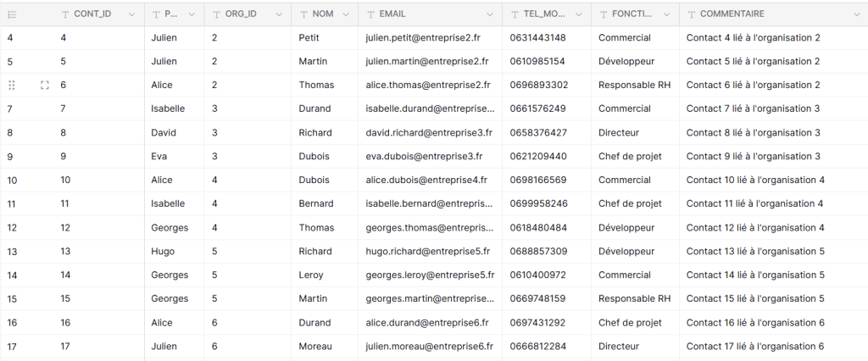Open the ORG_ID column menu chevron
The height and width of the screenshot is (361, 868).
280,14
